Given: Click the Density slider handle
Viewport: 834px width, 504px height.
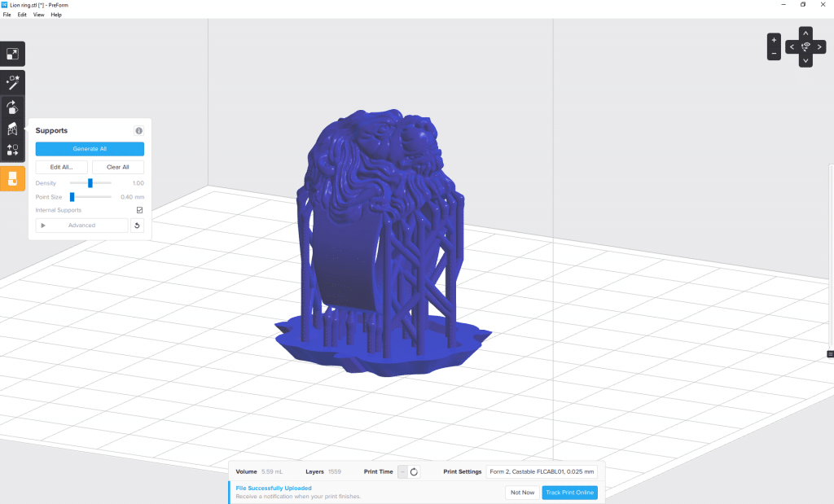Looking at the screenshot, I should tap(90, 183).
